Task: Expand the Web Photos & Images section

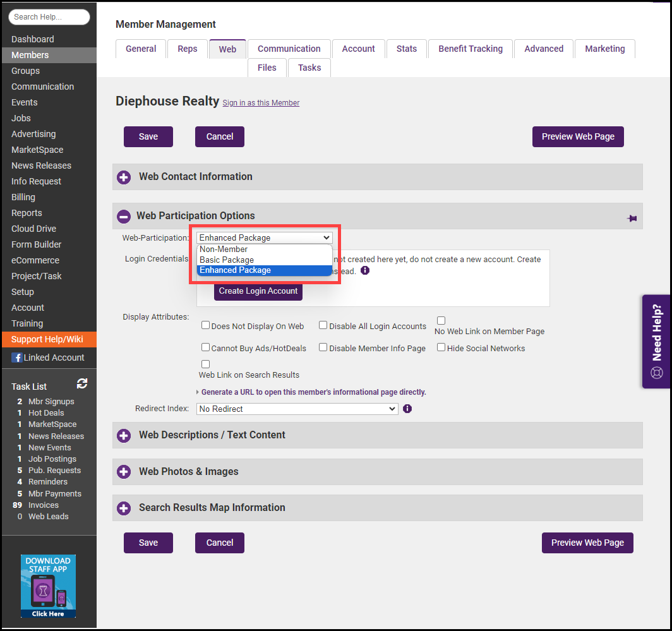Action: [x=124, y=472]
